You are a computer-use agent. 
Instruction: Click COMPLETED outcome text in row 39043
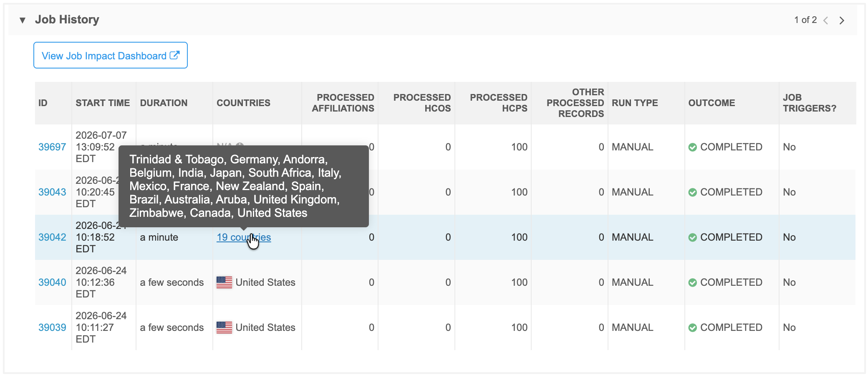pyautogui.click(x=731, y=192)
